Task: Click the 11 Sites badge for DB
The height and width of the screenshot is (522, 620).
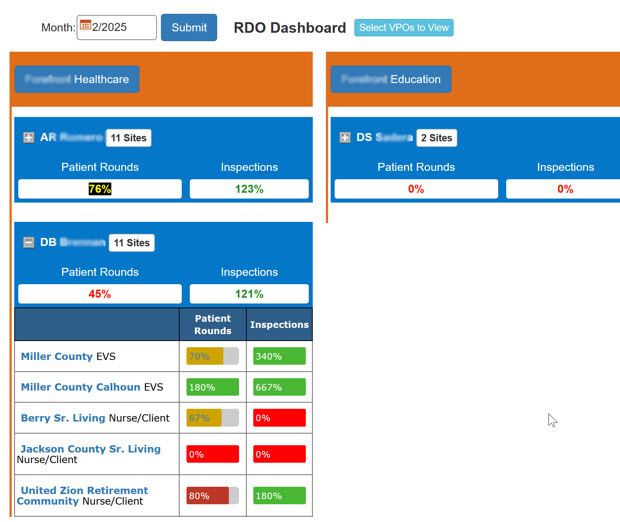Action: 131,243
